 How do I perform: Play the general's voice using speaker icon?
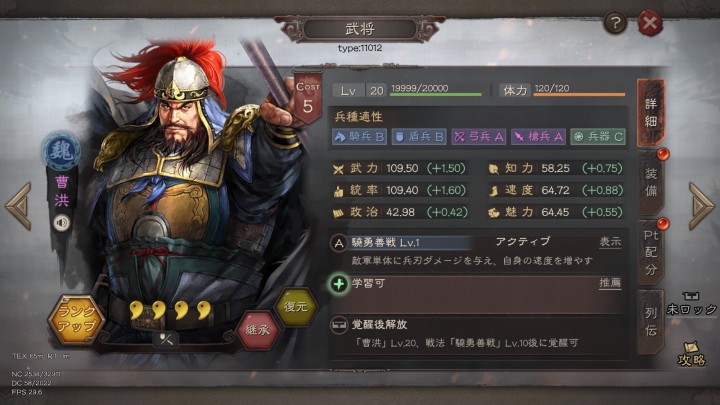coord(62,223)
